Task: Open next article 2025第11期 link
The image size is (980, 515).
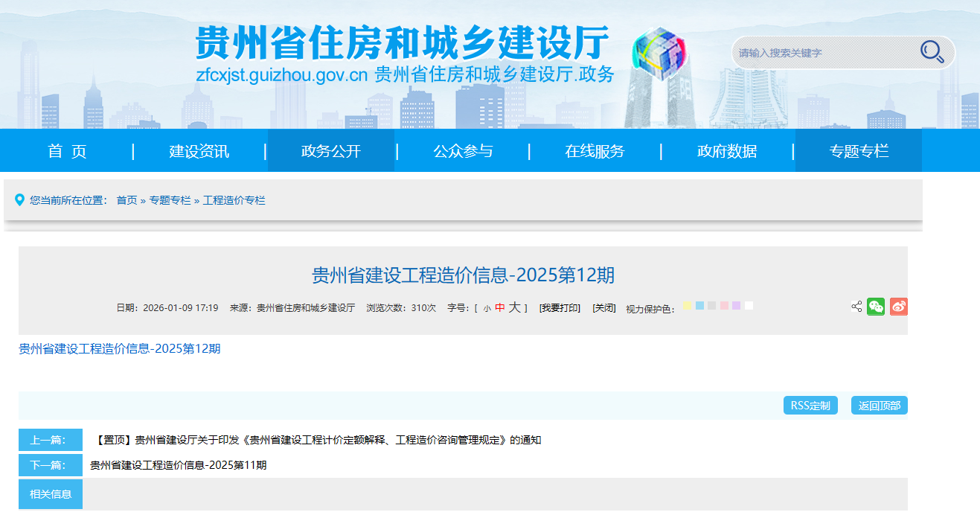Action: click(x=179, y=465)
